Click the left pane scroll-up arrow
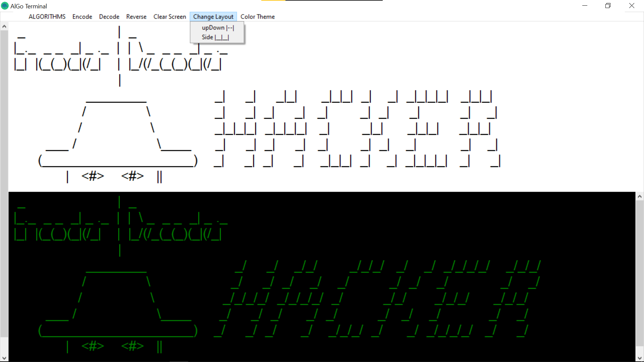Viewport: 644px width, 362px height. (4, 26)
